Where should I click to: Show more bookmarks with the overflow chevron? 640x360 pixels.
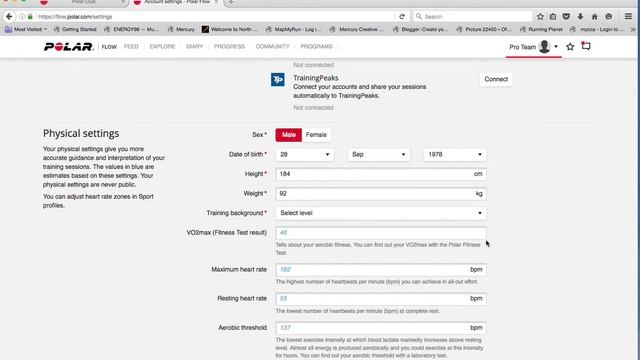tap(633, 29)
